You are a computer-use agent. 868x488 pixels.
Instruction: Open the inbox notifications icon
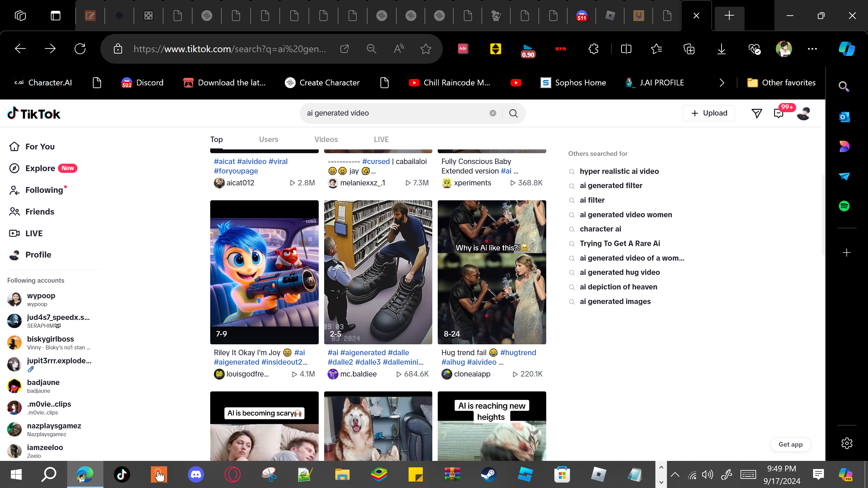tap(779, 113)
